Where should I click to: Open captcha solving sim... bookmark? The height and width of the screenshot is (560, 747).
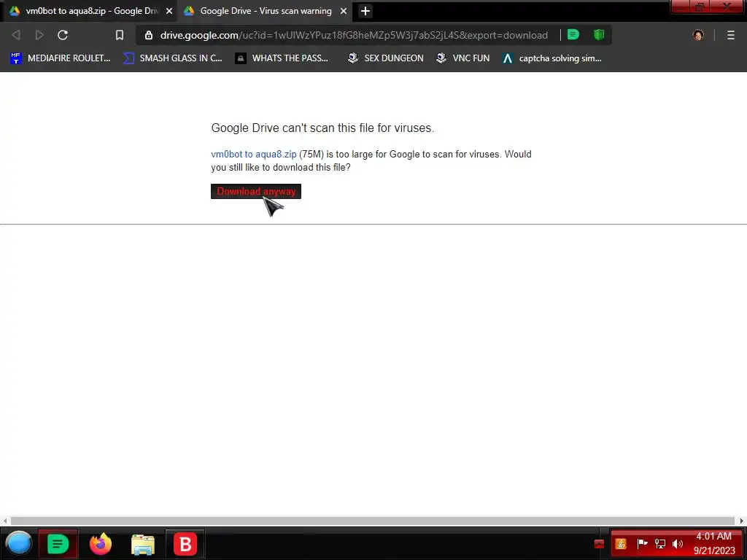point(551,58)
